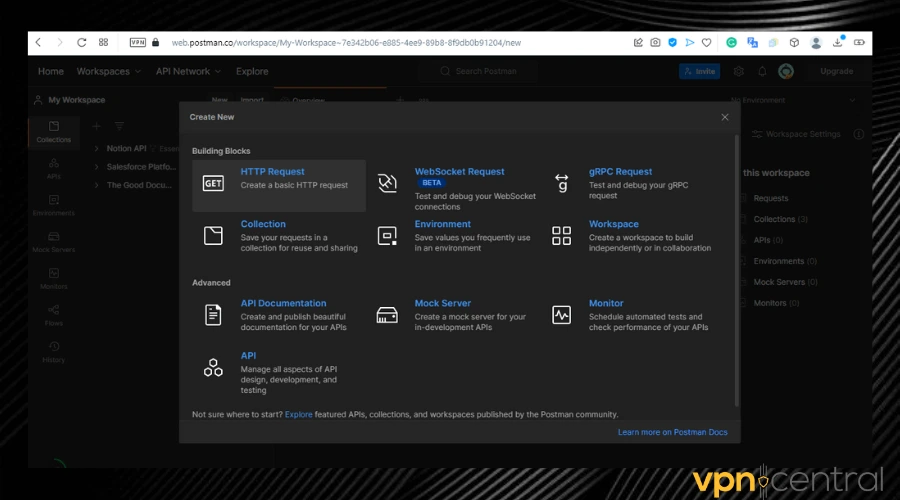The height and width of the screenshot is (500, 900).
Task: Click the Postman user avatar
Action: [786, 71]
